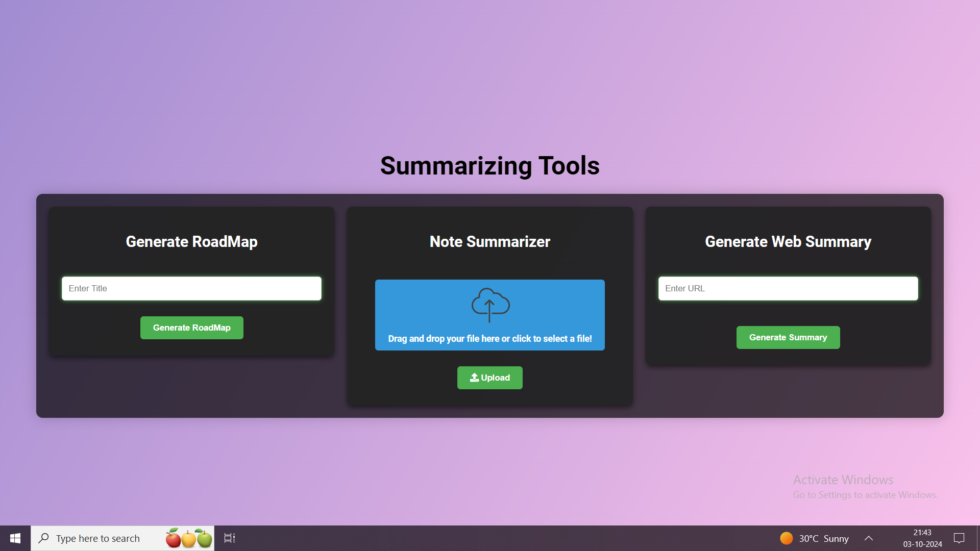Viewport: 980px width, 551px height.
Task: Click the Upload button
Action: pos(489,378)
